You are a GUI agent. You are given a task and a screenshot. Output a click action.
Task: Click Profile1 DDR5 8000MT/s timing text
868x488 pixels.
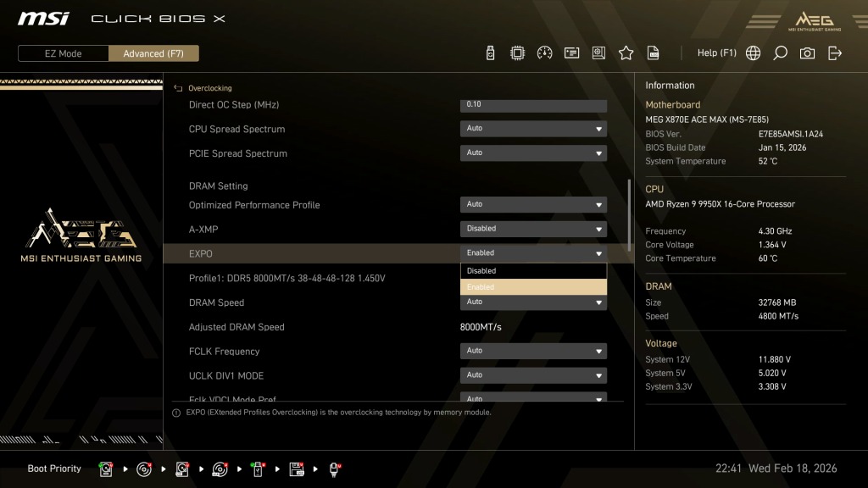click(x=287, y=278)
